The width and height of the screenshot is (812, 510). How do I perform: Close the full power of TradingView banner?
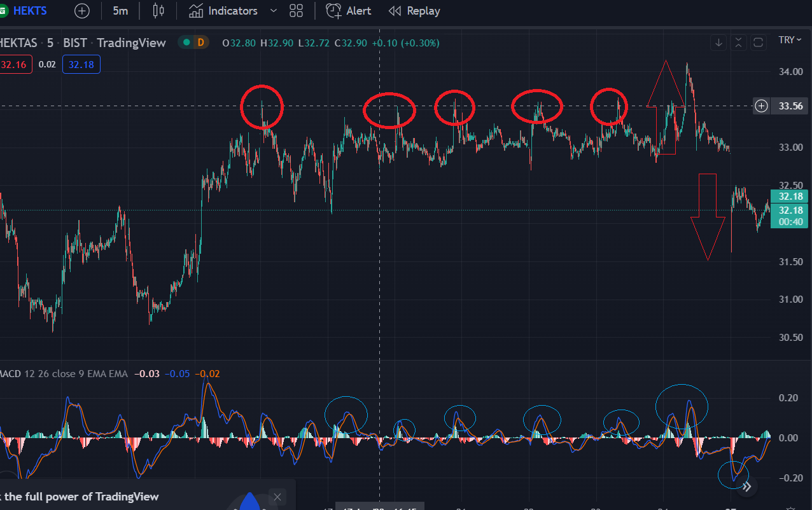277,497
